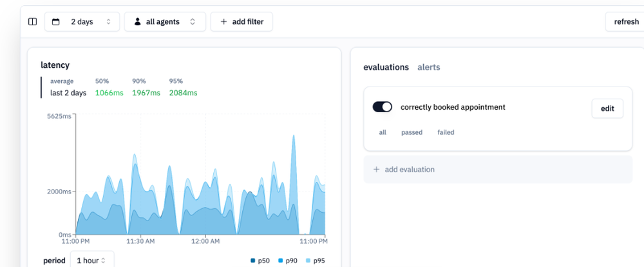Open the all agents dropdown
The height and width of the screenshot is (267, 644).
(165, 22)
